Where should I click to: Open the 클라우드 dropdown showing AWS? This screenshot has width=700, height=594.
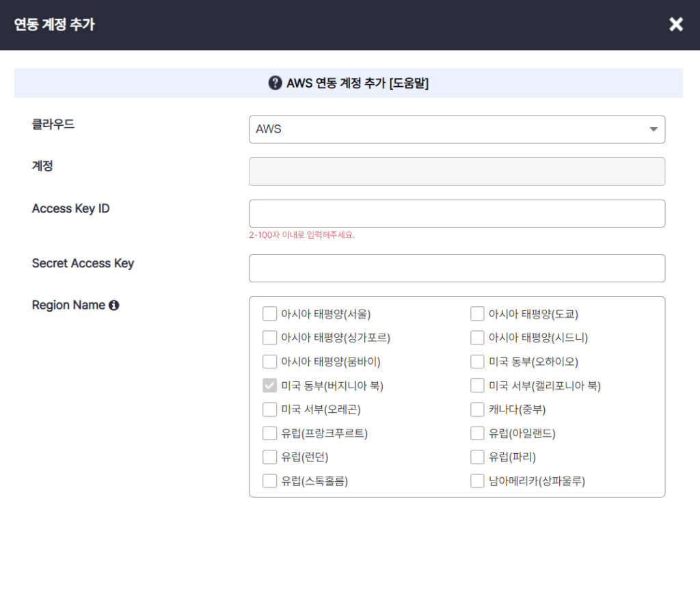457,129
